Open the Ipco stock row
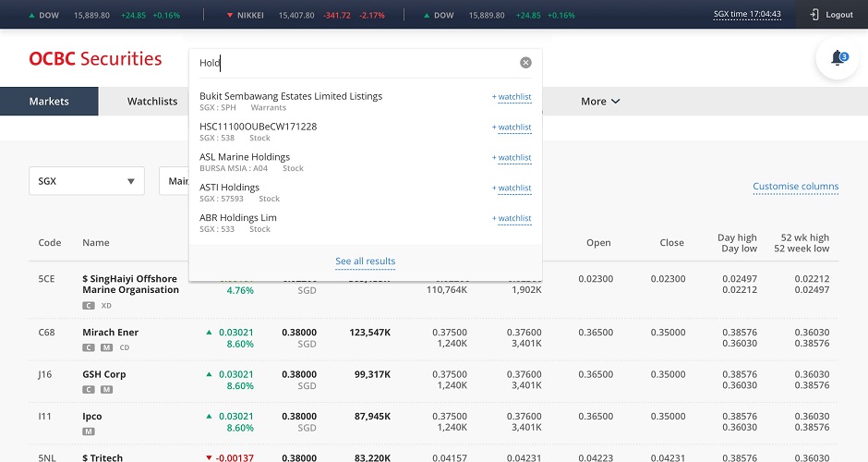Image resolution: width=868 pixels, height=462 pixels. pyautogui.click(x=92, y=417)
